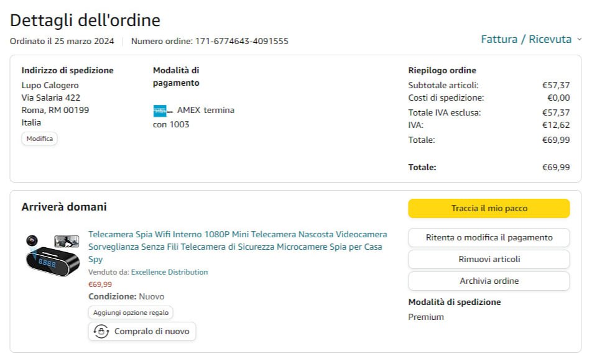The width and height of the screenshot is (592, 364).
Task: Click the bold Totale row label
Action: click(x=422, y=167)
